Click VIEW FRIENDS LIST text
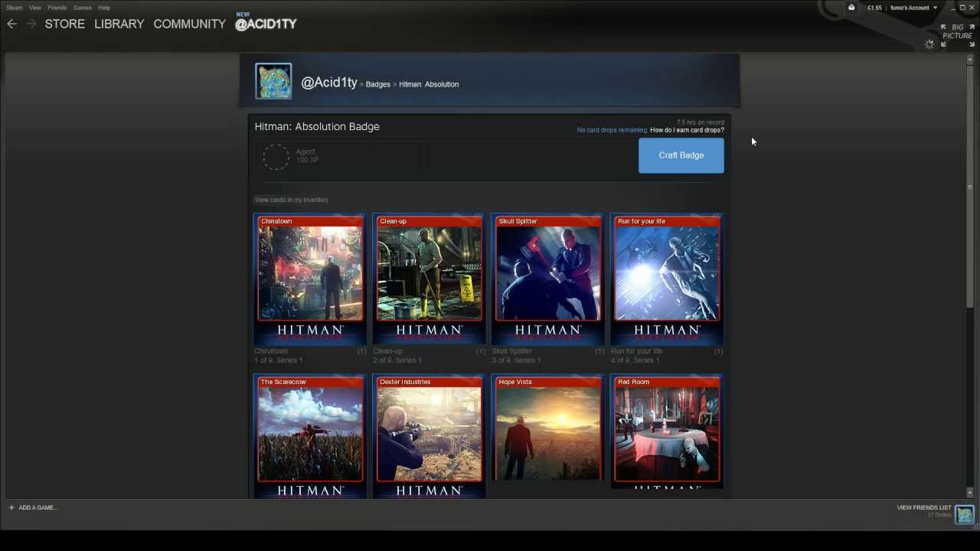 [923, 507]
